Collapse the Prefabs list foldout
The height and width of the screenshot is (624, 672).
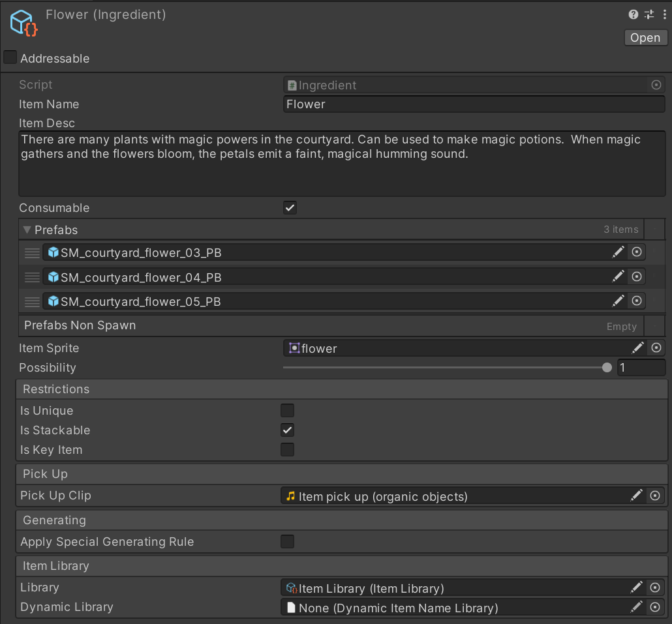tap(27, 230)
